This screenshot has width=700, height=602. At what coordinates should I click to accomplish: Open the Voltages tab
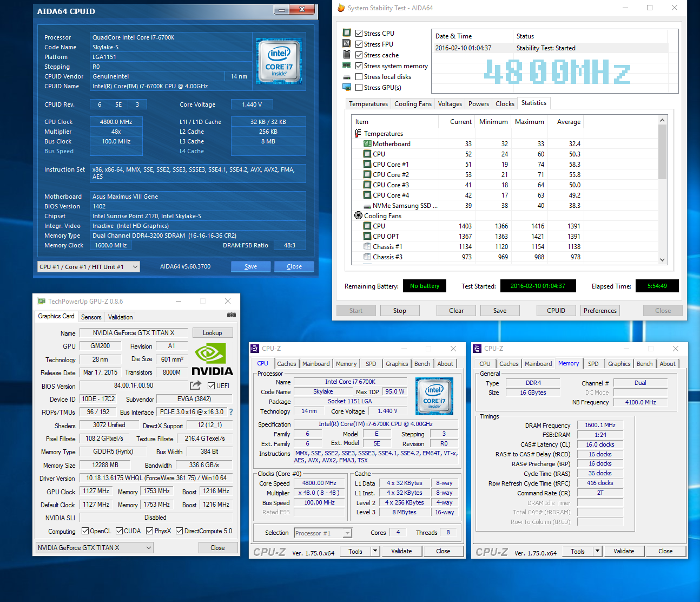(x=450, y=104)
